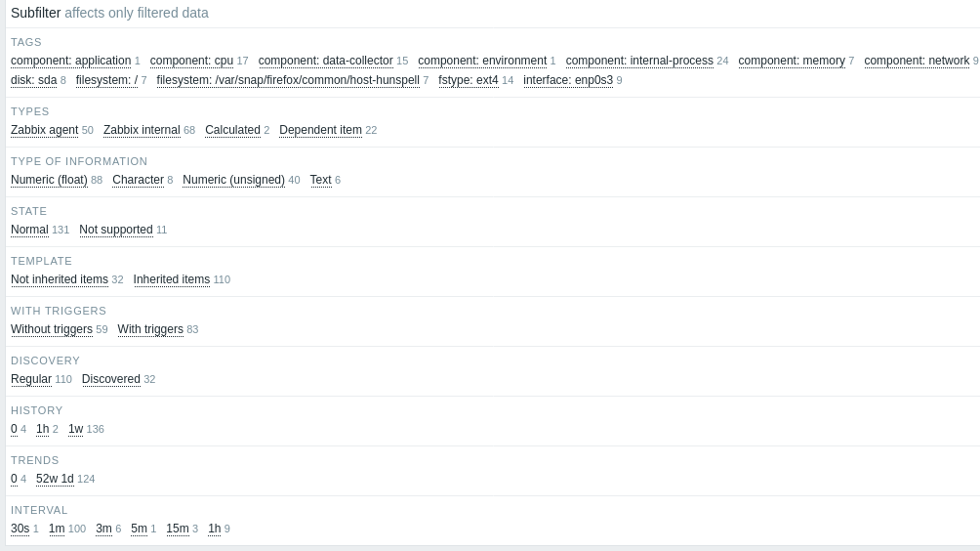Filter by Character information type
This screenshot has height=551, width=980.
pyautogui.click(x=138, y=180)
